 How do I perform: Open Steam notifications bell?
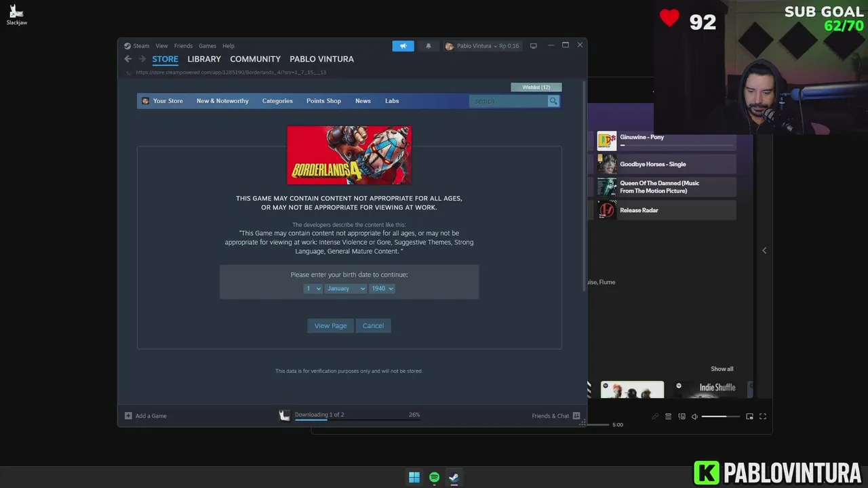[428, 46]
